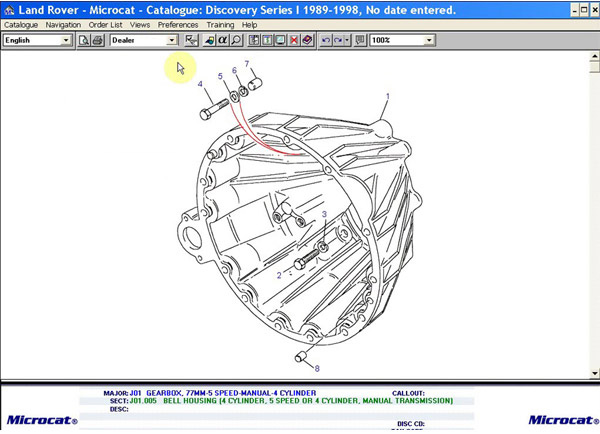Click the vertical scrollbar thumb
600x434 pixels.
594,67
